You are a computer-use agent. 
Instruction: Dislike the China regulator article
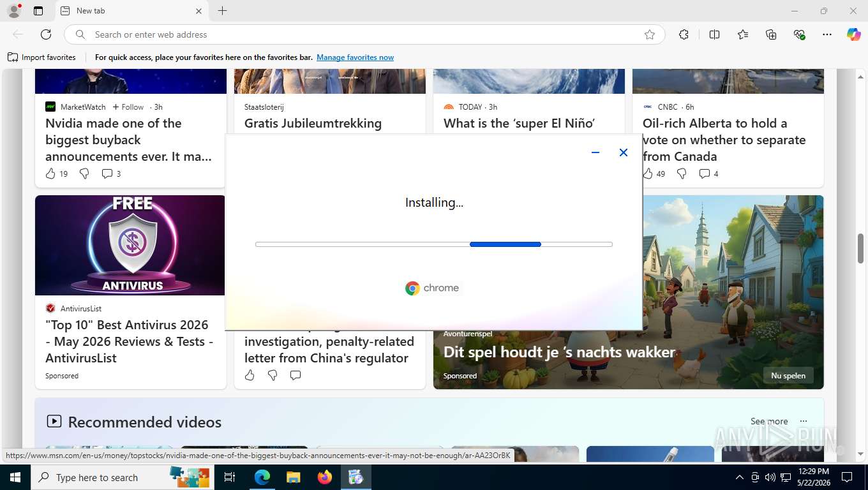point(273,375)
